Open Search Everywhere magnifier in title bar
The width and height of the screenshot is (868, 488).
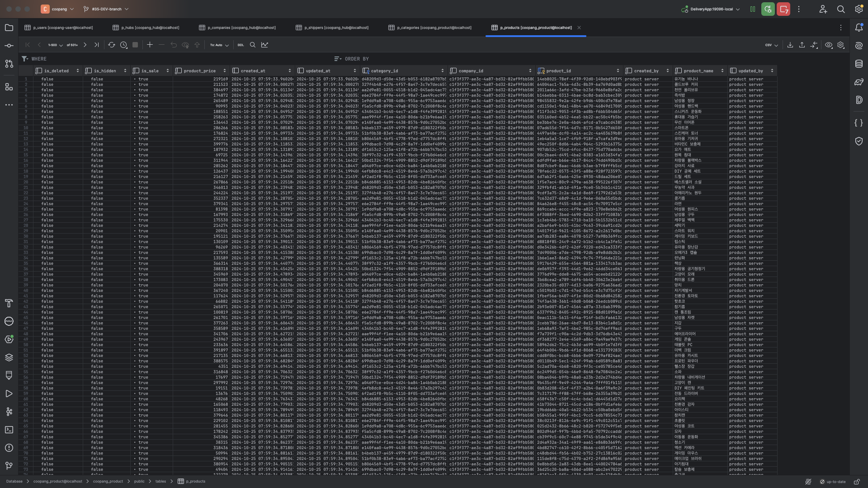coord(841,9)
